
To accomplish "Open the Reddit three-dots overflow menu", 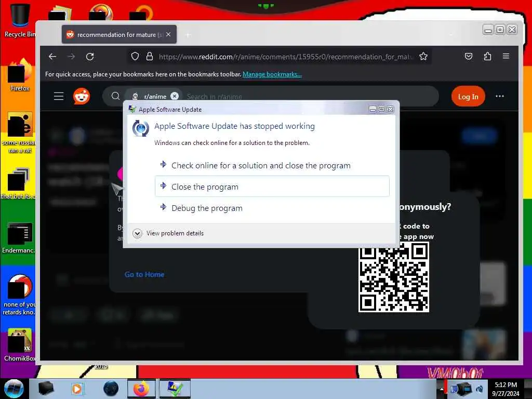I will click(x=499, y=96).
